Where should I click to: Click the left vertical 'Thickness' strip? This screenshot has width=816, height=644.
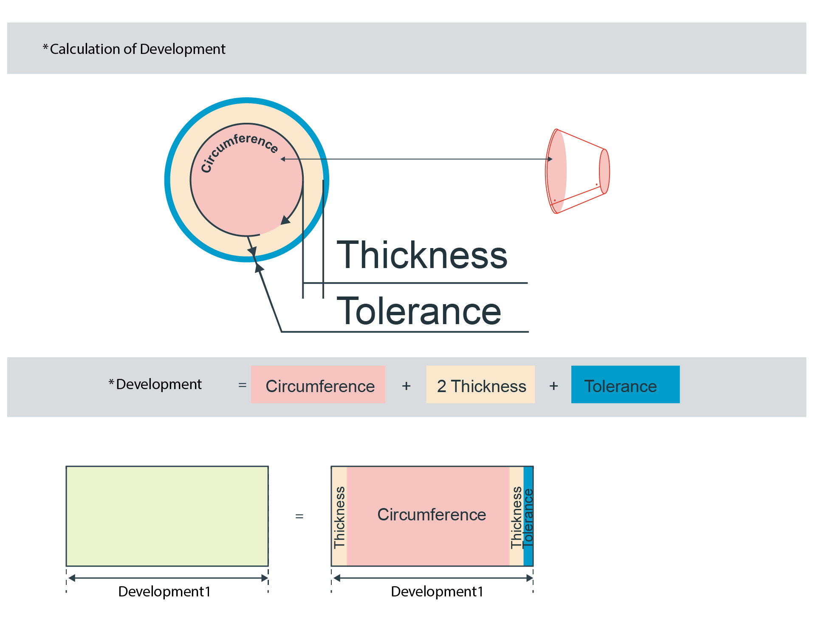coord(339,516)
